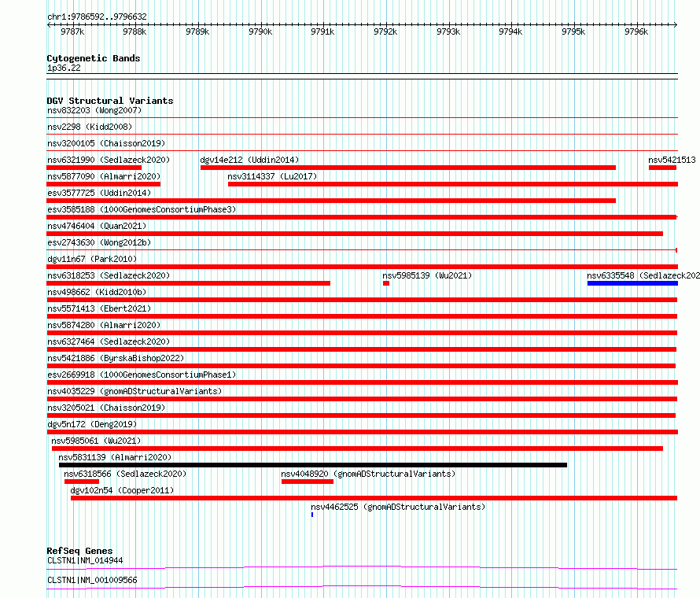Open dgv14e212 (Uddin2014) variant label
This screenshot has width=700, height=598.
click(249, 160)
